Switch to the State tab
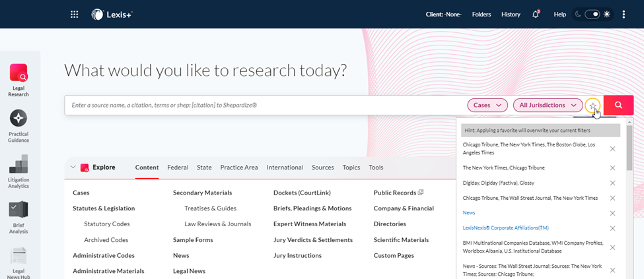644x279 pixels. pyautogui.click(x=204, y=168)
